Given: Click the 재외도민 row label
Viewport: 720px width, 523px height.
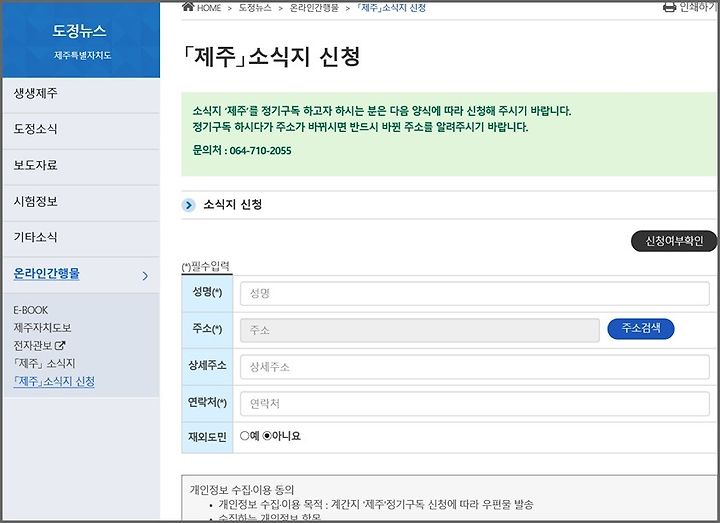Looking at the screenshot, I should (x=207, y=437).
